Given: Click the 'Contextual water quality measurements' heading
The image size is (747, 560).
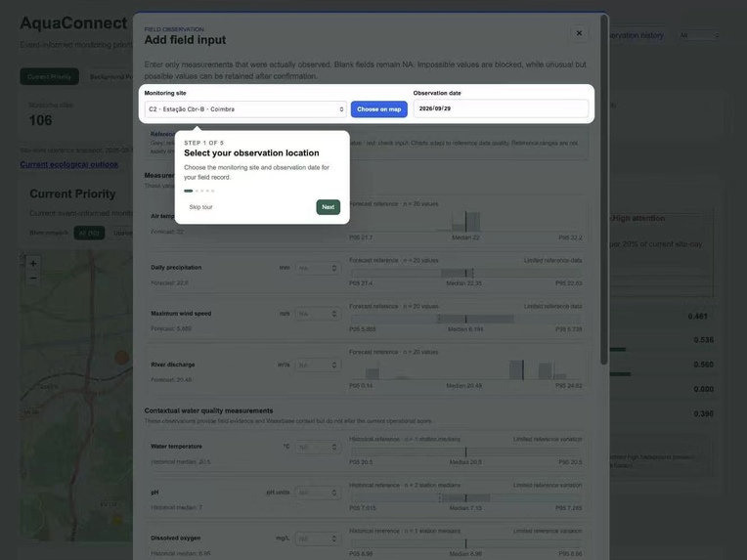Looking at the screenshot, I should [x=208, y=410].
